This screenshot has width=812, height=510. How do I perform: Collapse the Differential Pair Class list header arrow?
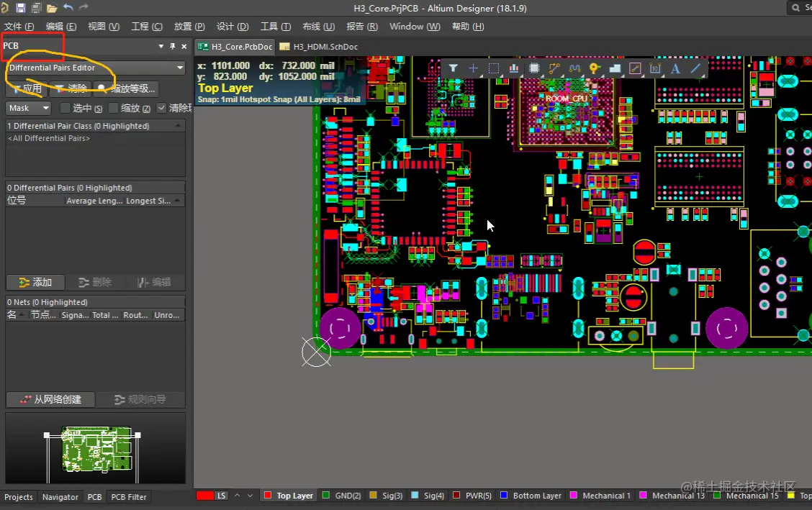[178, 126]
